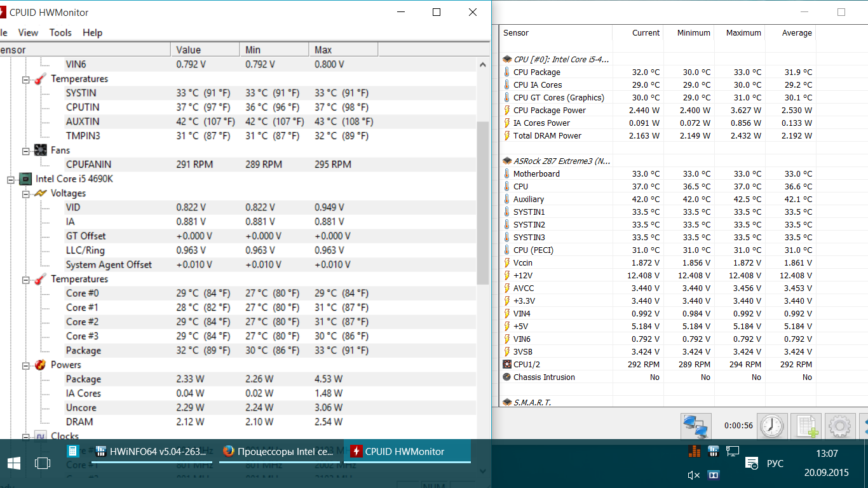Screen dimensions: 868x488
Task: Click the Minimum column header in HWiNFO
Action: (x=689, y=33)
